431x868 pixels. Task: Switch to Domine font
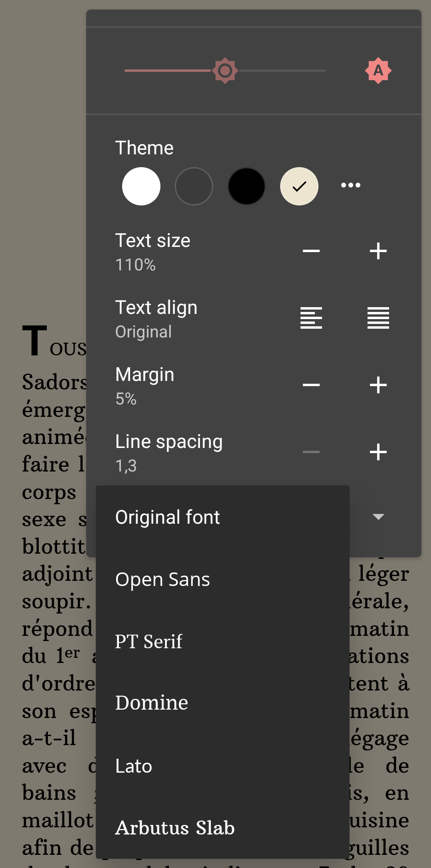coord(152,703)
